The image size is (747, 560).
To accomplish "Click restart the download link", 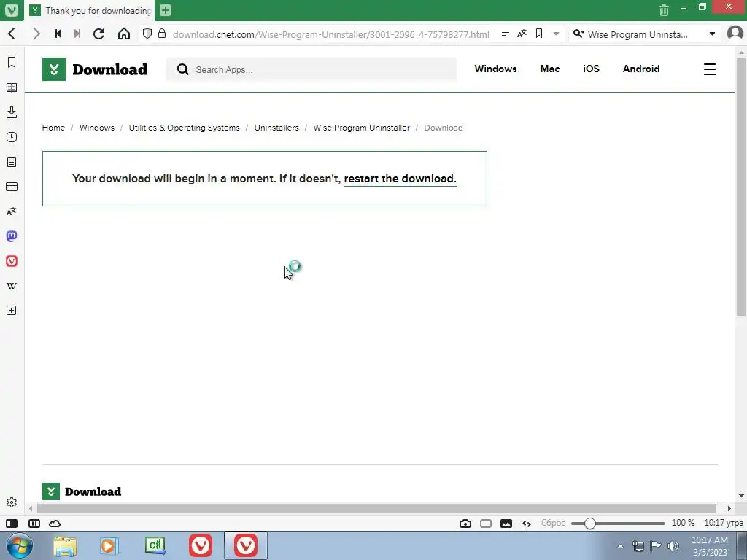I will 400,179.
